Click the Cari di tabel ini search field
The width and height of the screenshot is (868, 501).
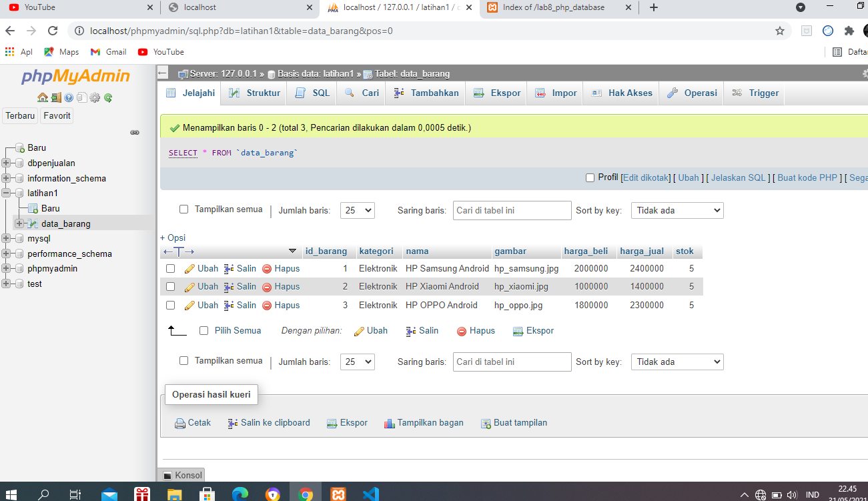click(x=512, y=210)
